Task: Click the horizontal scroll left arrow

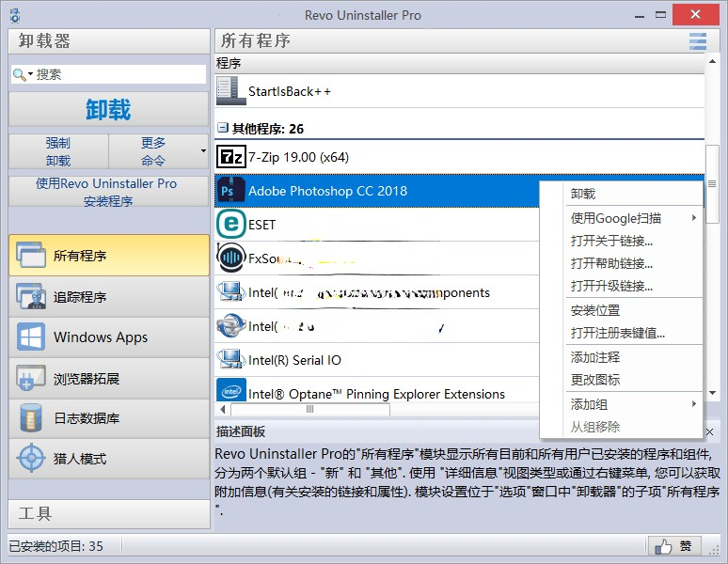Action: [223, 409]
